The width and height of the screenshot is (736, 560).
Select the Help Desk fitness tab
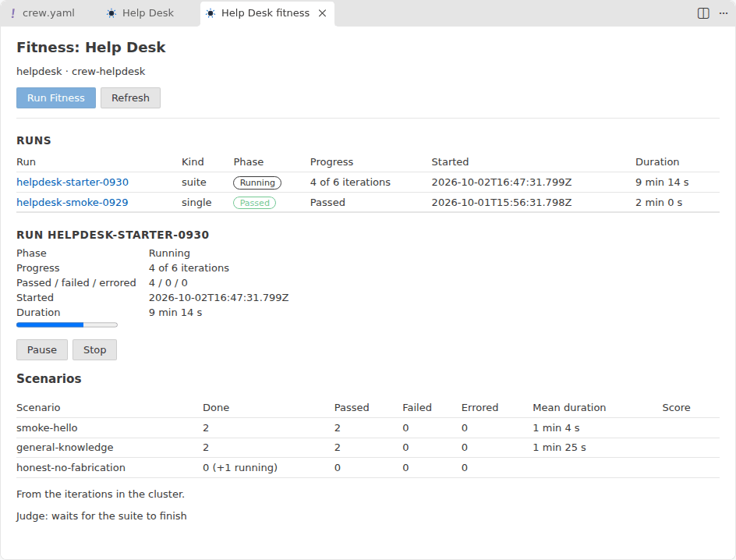click(x=267, y=13)
